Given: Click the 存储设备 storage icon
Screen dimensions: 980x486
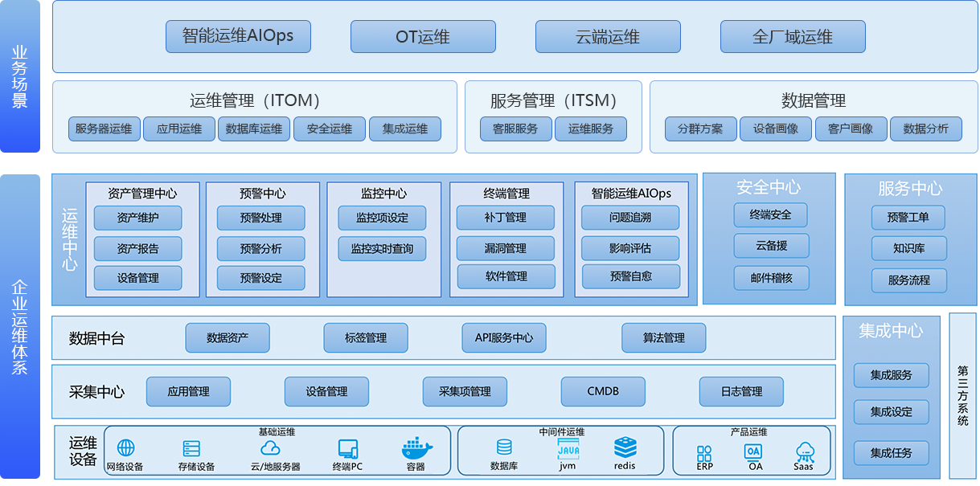Looking at the screenshot, I should point(191,448).
